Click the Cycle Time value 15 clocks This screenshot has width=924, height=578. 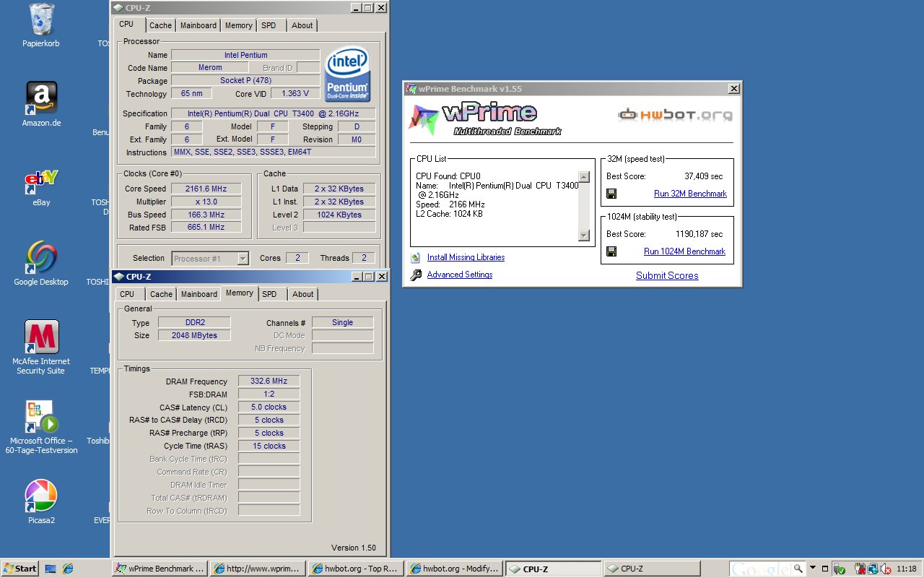tap(269, 446)
